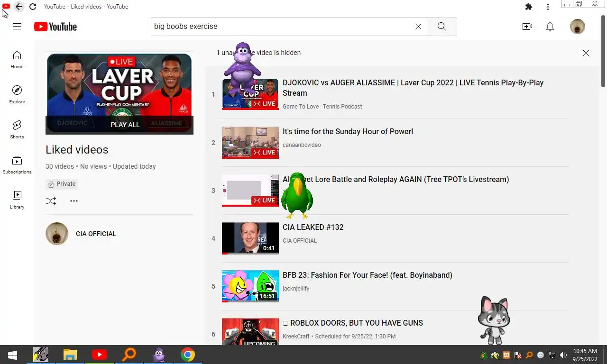Open the jacknjellify channel name

[296, 289]
